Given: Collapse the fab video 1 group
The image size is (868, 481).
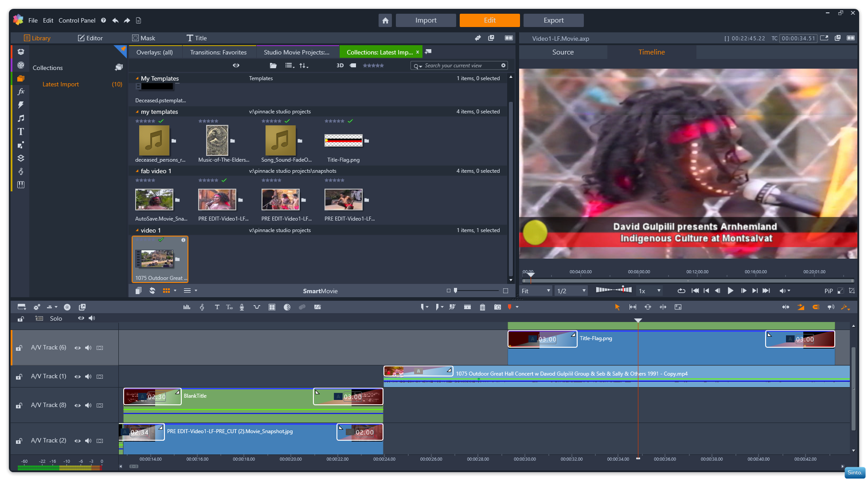Looking at the screenshot, I should (x=137, y=171).
